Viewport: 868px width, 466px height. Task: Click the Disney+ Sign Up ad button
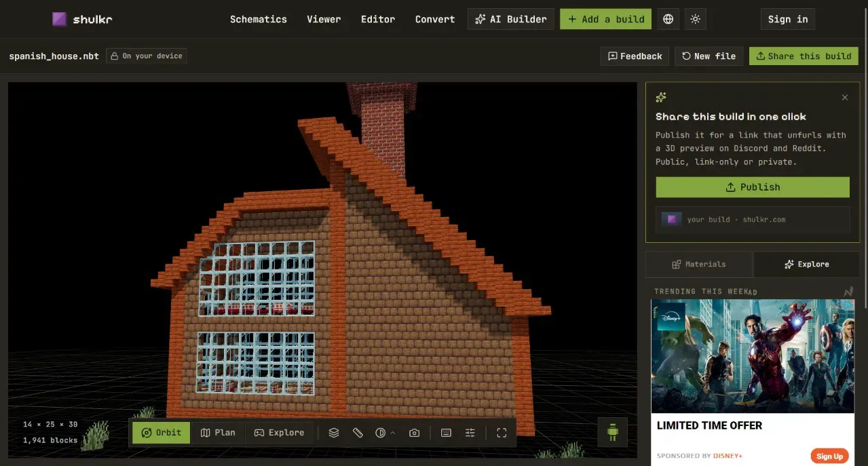[829, 456]
